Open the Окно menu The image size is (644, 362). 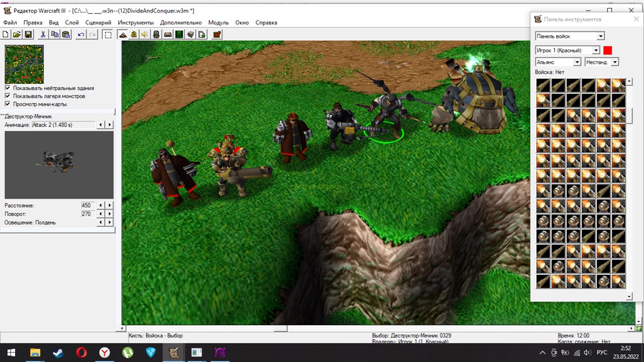click(242, 23)
